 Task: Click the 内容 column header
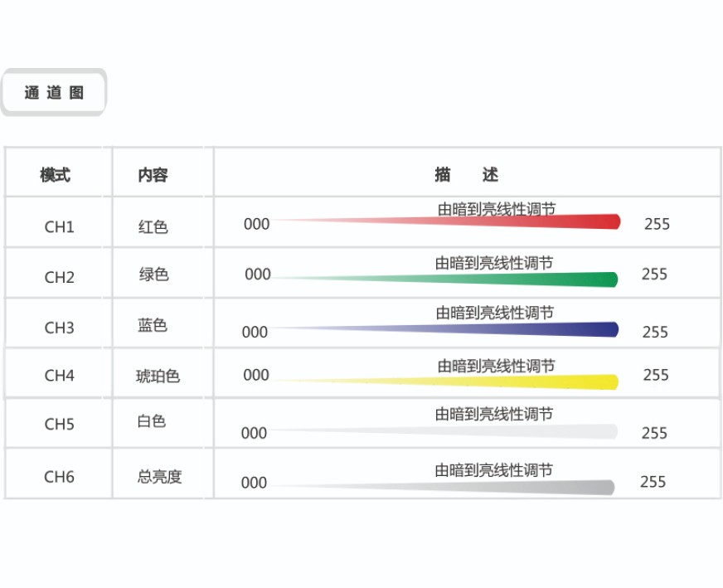coord(153,175)
